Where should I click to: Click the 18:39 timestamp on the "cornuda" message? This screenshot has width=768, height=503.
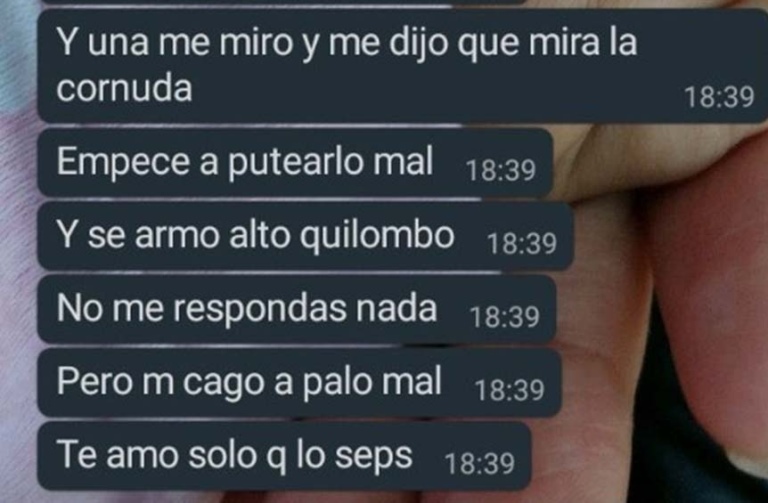point(719,97)
